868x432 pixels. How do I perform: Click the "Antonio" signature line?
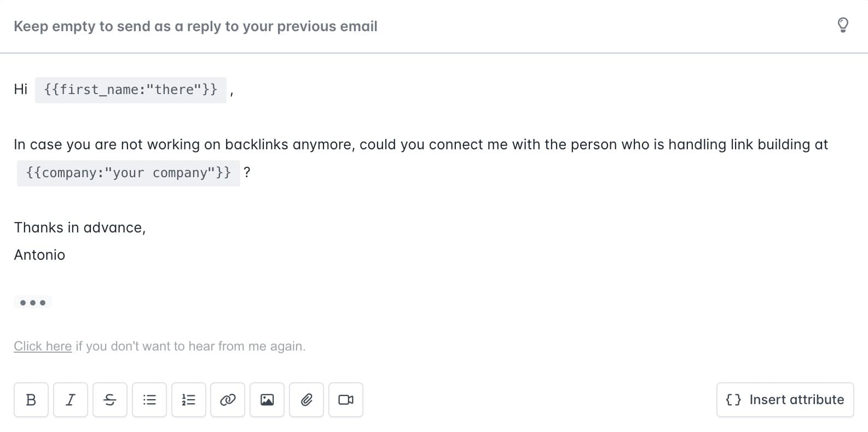click(39, 255)
